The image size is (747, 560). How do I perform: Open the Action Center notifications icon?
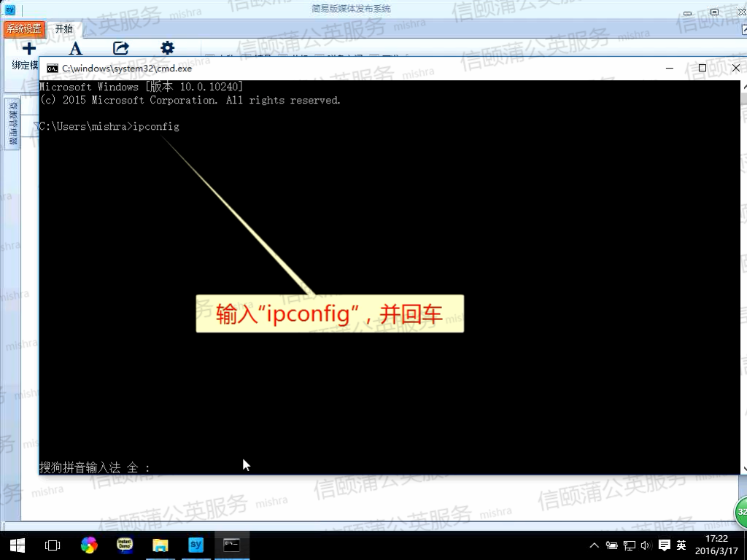(664, 545)
